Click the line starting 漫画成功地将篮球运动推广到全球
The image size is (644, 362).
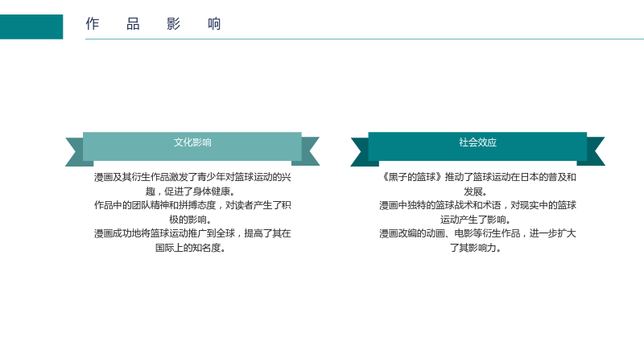pos(192,233)
